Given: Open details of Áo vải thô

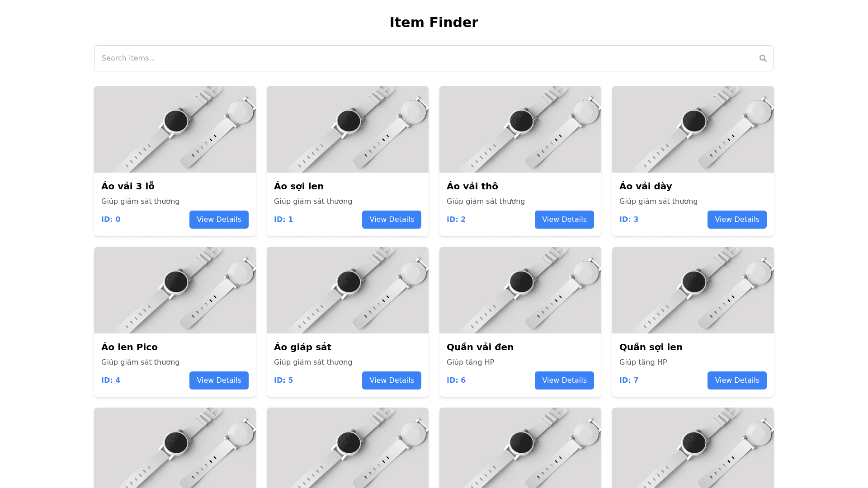Looking at the screenshot, I should [x=564, y=220].
